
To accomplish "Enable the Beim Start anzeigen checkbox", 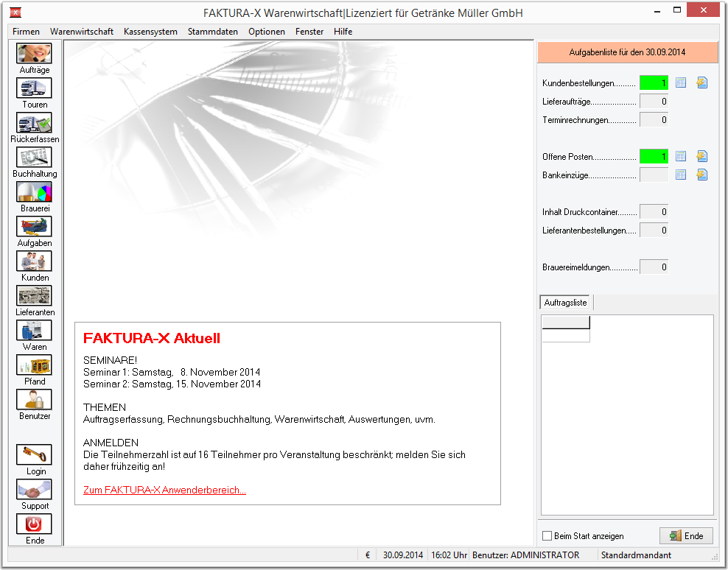I will [x=547, y=535].
